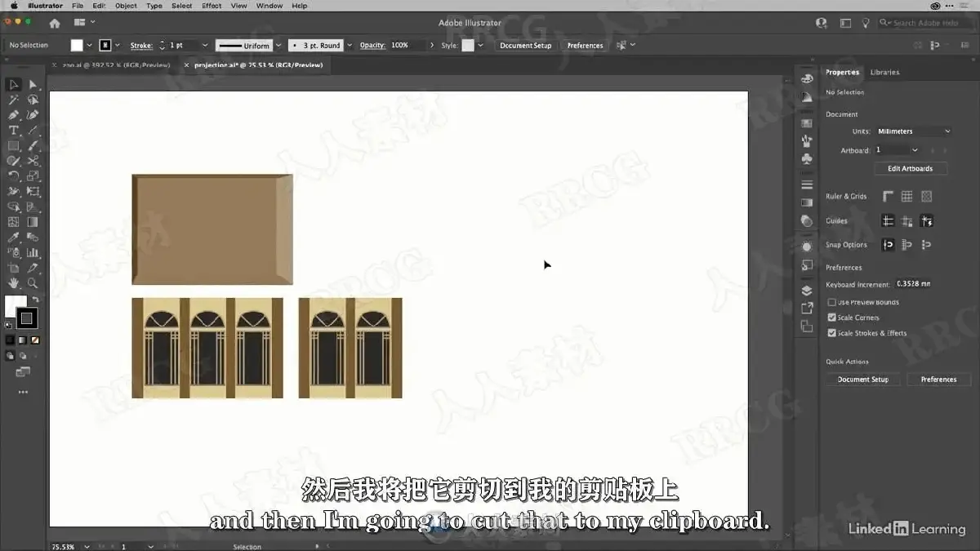This screenshot has width=980, height=551.
Task: Select the Pen tool
Action: pos(14,115)
